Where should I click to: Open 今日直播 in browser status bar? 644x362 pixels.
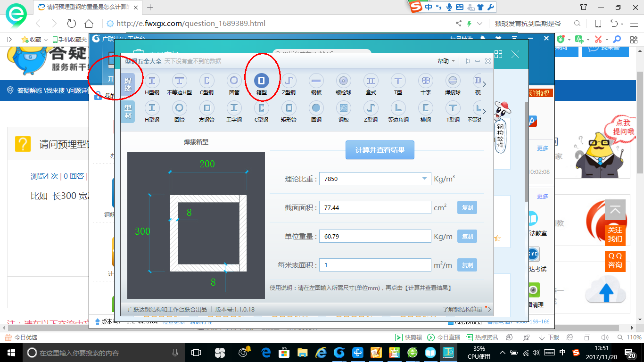click(444, 337)
